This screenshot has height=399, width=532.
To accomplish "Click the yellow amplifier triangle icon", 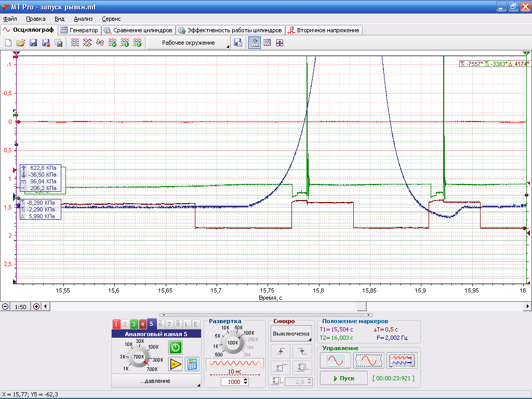I will 176,364.
